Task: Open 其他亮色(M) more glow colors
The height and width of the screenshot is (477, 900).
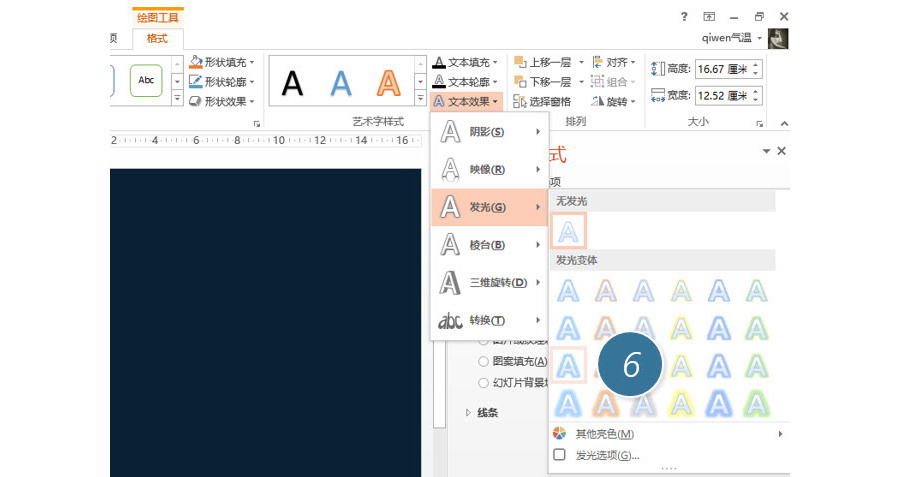Action: [669, 434]
